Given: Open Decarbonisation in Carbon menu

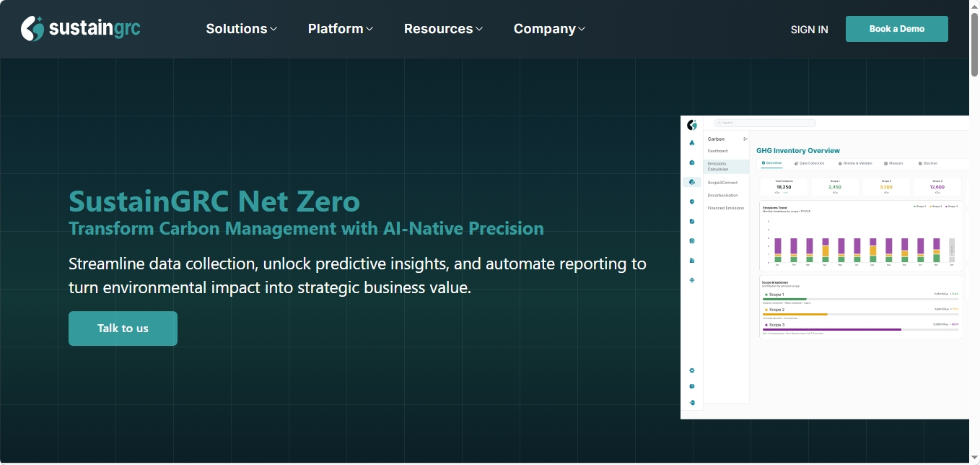Looking at the screenshot, I should click(722, 196).
